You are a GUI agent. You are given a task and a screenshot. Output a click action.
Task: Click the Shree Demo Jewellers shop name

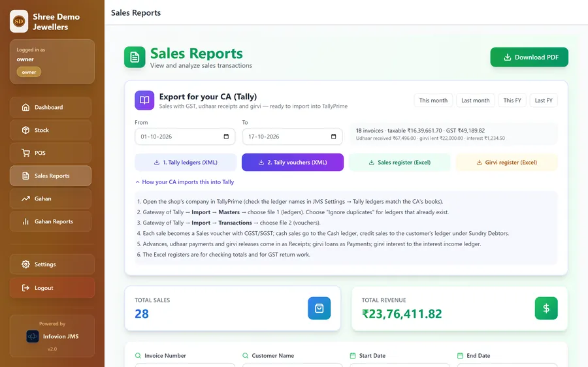tap(56, 22)
